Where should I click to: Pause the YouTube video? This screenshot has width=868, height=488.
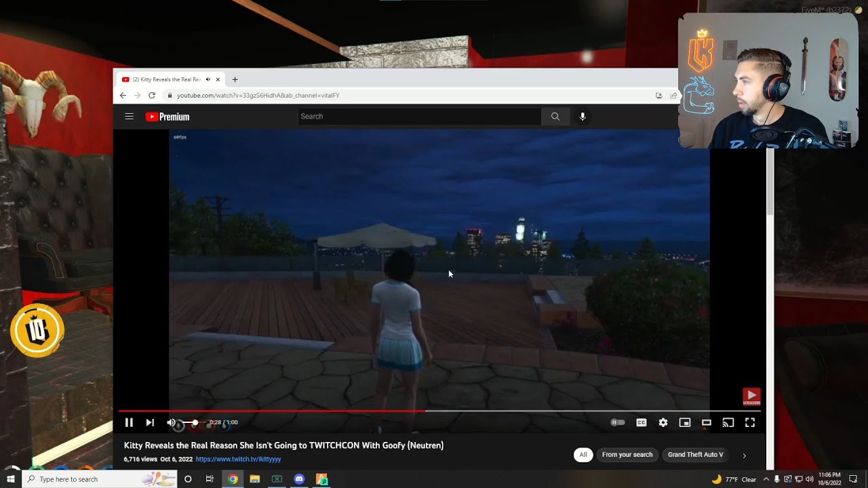(129, 422)
